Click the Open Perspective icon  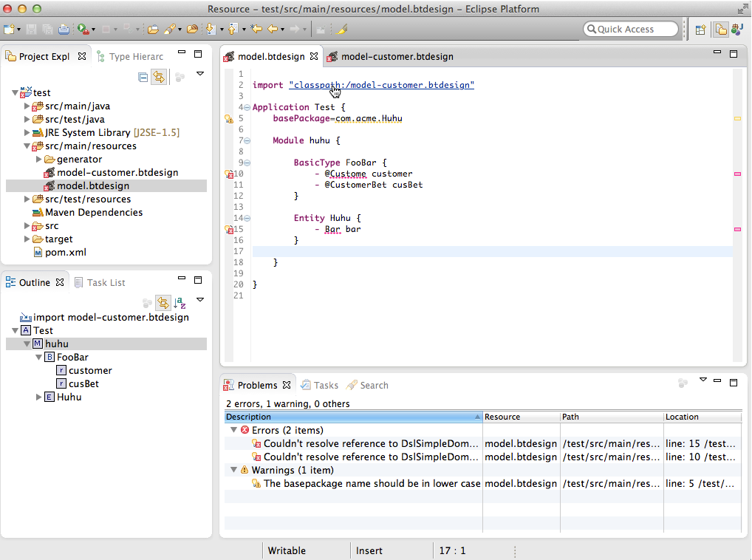[700, 30]
